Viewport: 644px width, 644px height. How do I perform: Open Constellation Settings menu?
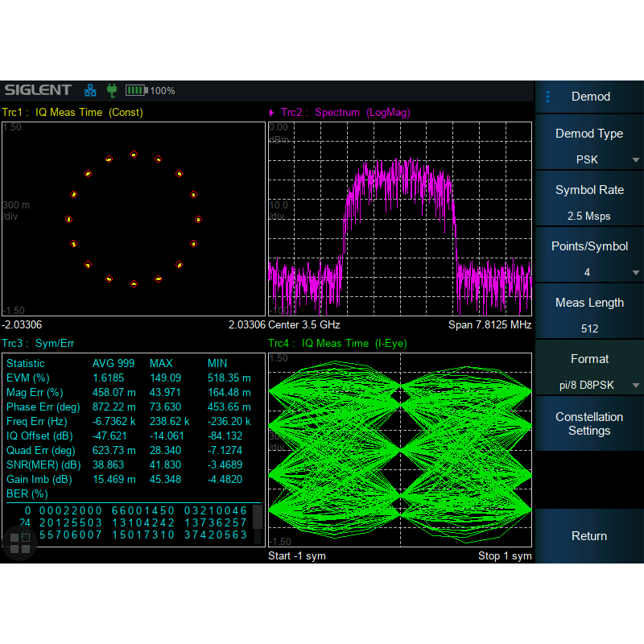pyautogui.click(x=589, y=423)
